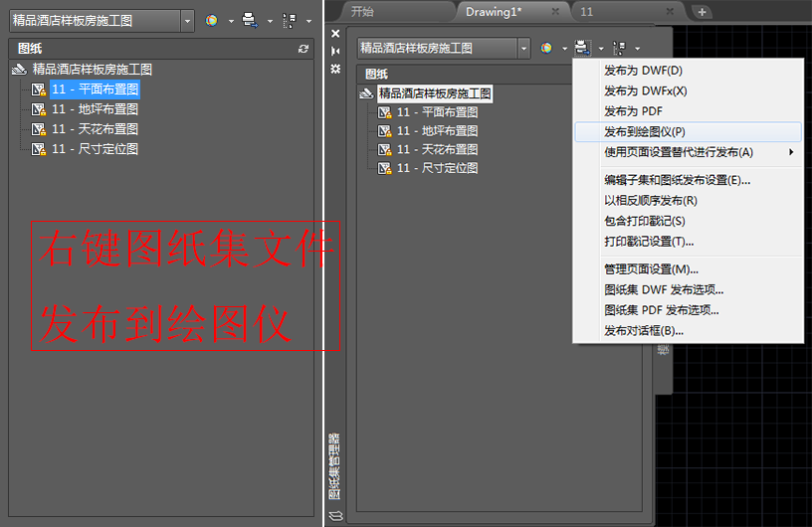Screen dimensions: 812x527
Task: Open sheet set combo box in right panel
Action: pyautogui.click(x=523, y=48)
